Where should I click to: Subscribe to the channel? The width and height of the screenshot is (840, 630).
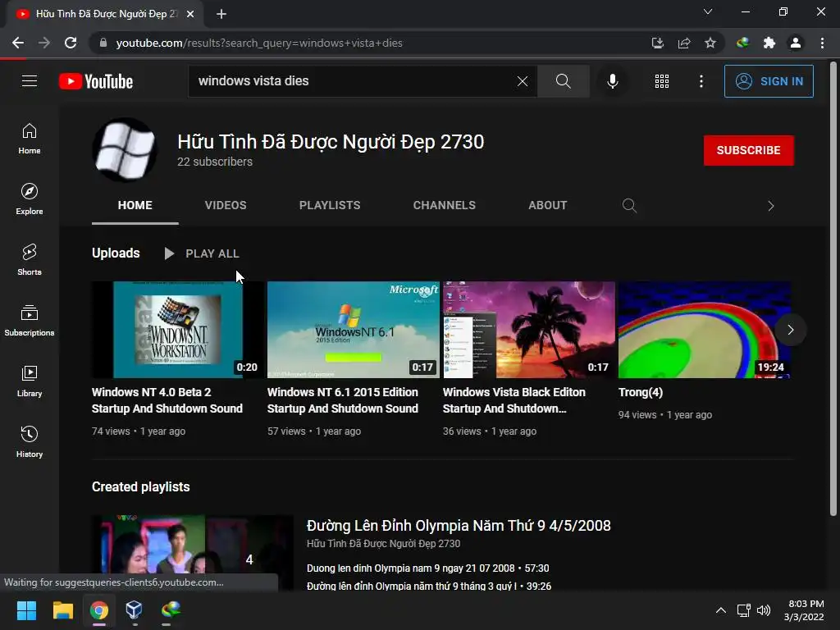click(748, 150)
